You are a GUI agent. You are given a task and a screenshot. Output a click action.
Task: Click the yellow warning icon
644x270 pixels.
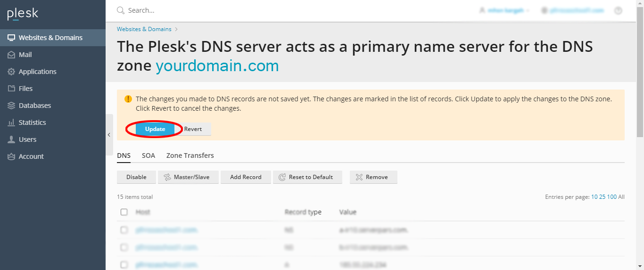pos(128,99)
